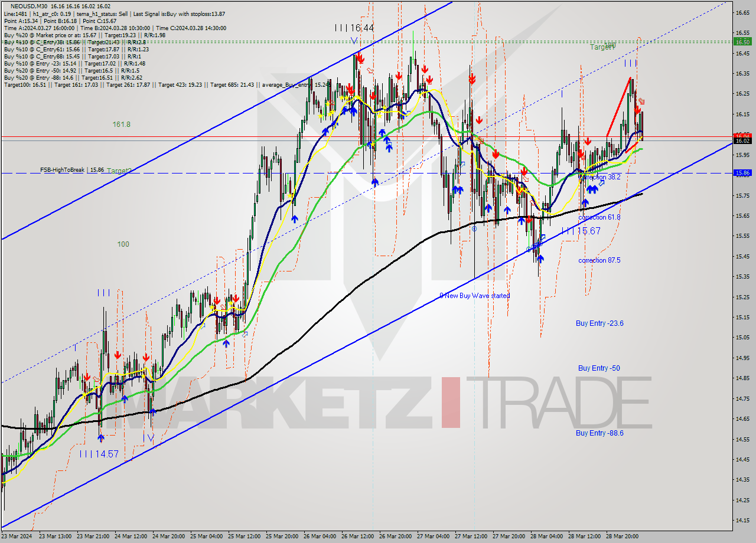Image resolution: width=756 pixels, height=543 pixels.
Task: Select the 'Buy Entry -50' label
Action: point(599,368)
